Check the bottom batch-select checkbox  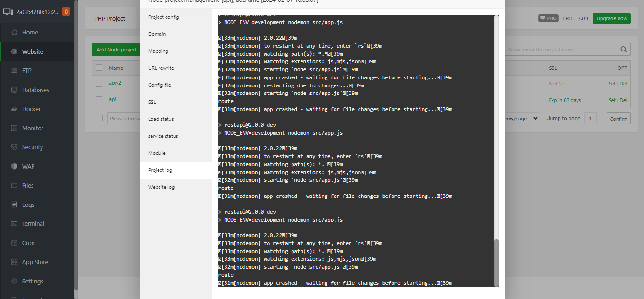[99, 118]
